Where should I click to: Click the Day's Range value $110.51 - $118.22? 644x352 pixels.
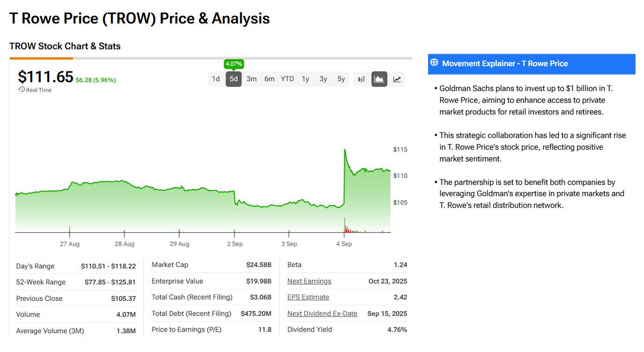[x=108, y=266]
